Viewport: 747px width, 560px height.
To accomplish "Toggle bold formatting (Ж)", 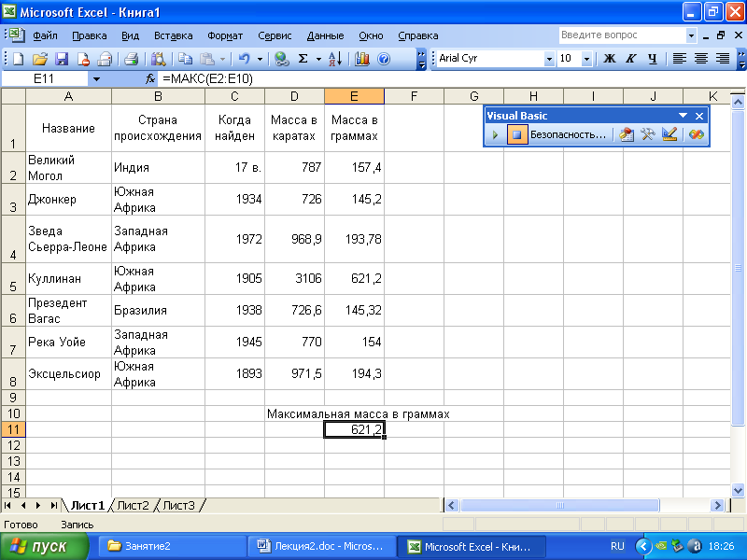I will click(610, 59).
